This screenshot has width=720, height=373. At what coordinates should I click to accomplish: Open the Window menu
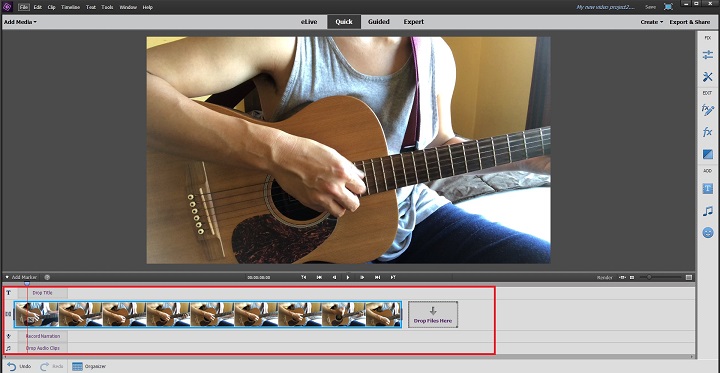tap(128, 7)
